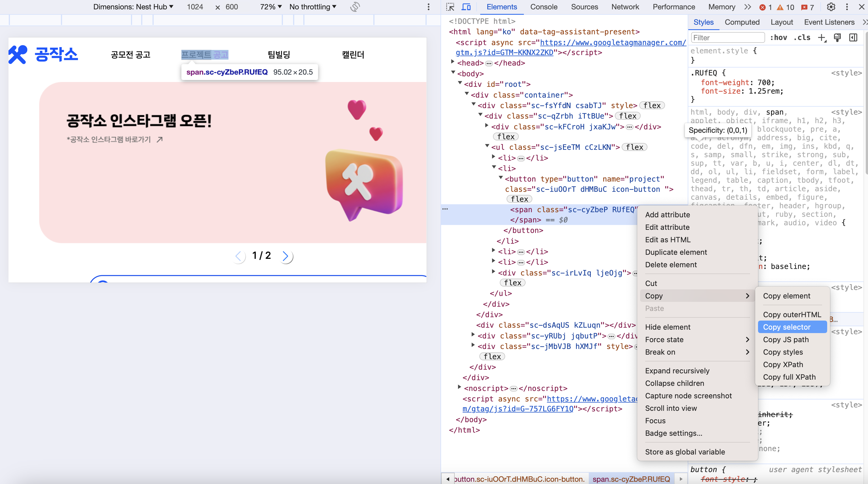Screen dimensions: 868x484
Task: Open Force state submenu
Action: pos(698,340)
